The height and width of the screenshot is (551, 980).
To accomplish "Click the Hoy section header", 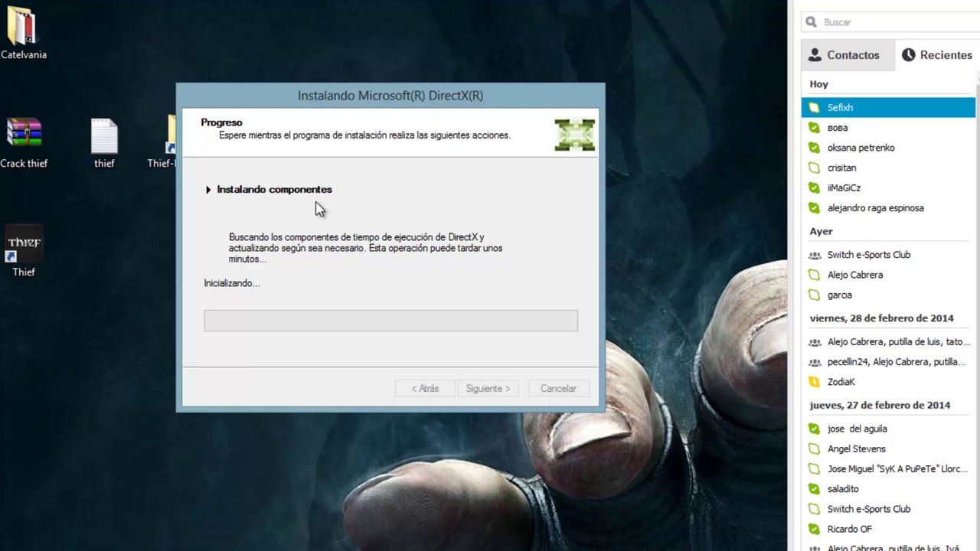I will pos(819,84).
